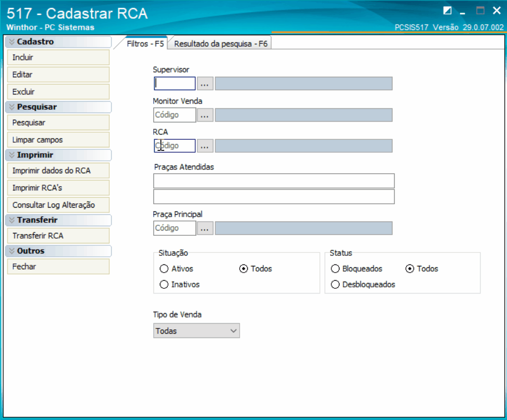Click the RCA description field
The width and height of the screenshot is (507, 420).
point(304,146)
